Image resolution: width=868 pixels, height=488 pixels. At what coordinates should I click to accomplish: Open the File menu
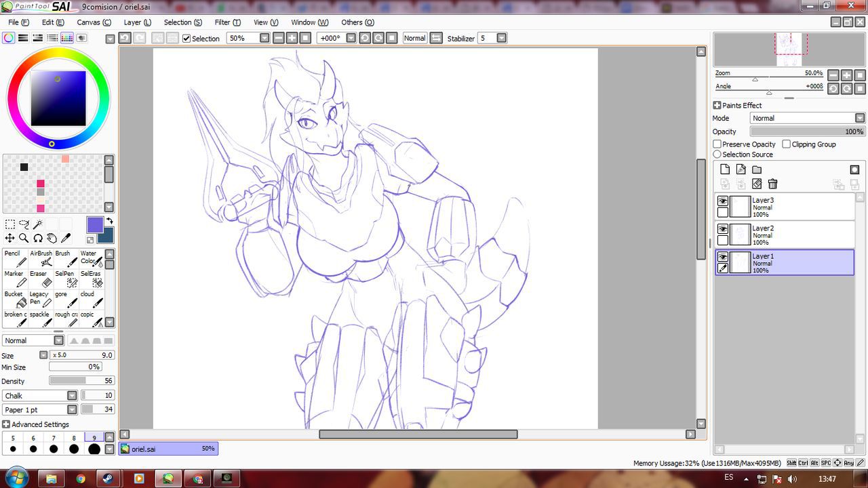18,22
